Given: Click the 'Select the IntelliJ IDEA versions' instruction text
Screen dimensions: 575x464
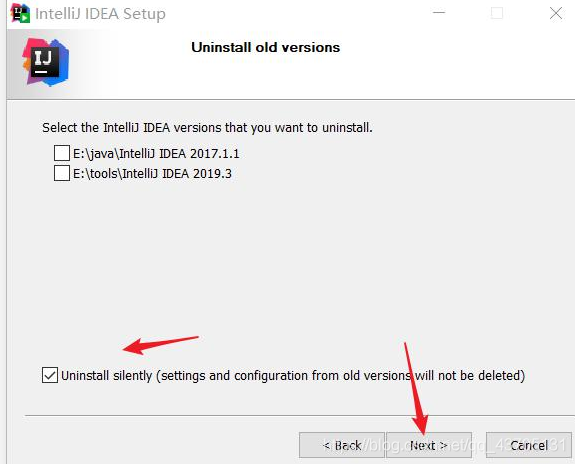Looking at the screenshot, I should (x=207, y=128).
